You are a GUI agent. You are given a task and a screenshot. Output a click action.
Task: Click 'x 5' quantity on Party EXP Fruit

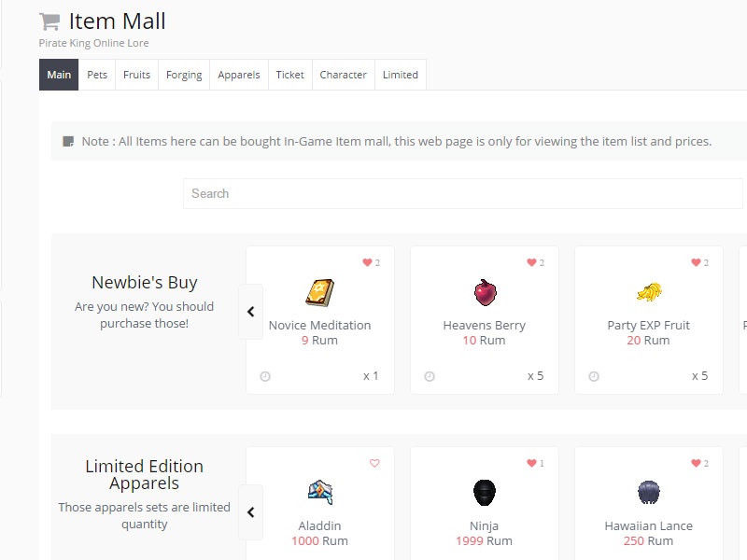click(699, 376)
